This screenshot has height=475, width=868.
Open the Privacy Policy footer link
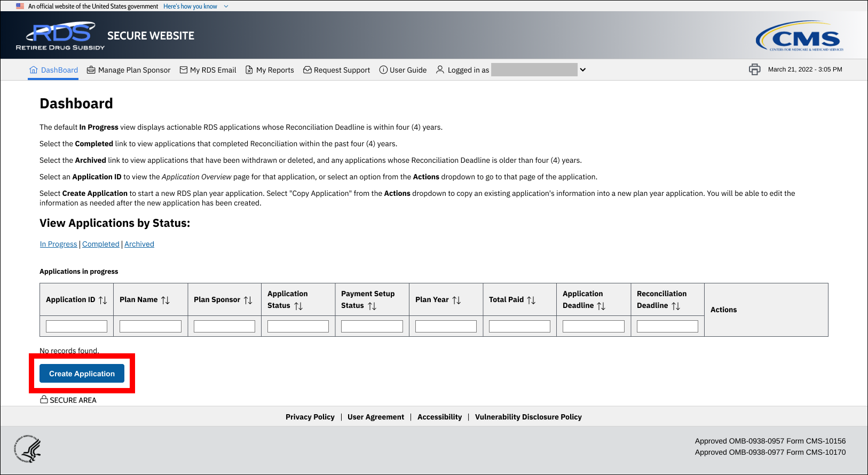point(310,417)
